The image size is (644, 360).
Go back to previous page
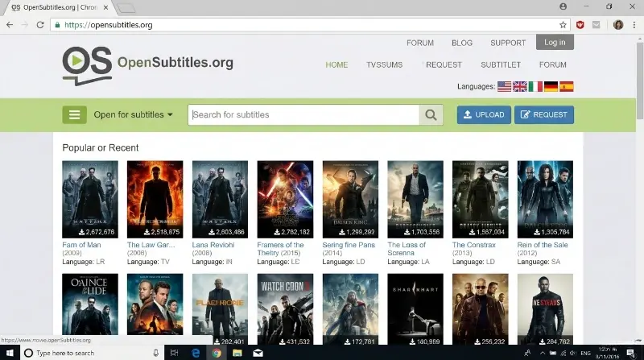[10, 25]
